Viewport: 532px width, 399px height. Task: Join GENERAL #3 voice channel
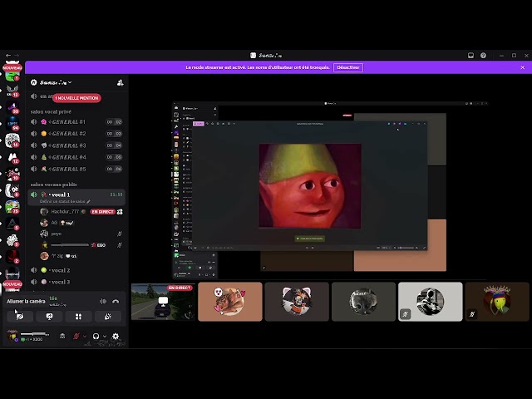click(x=76, y=145)
